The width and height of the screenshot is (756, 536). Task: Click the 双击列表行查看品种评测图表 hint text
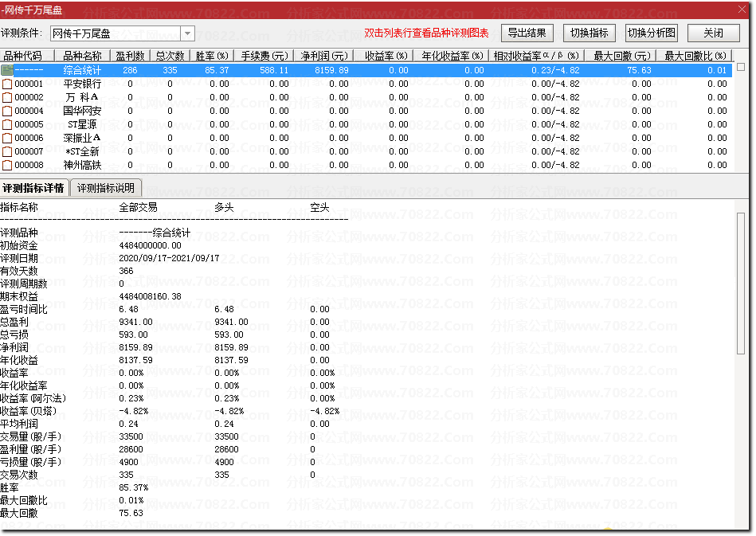click(426, 33)
